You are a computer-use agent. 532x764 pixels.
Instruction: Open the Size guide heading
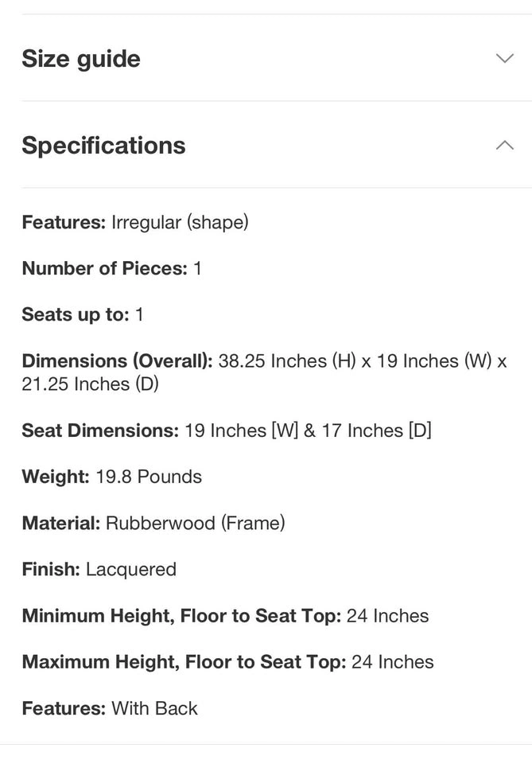(81, 59)
